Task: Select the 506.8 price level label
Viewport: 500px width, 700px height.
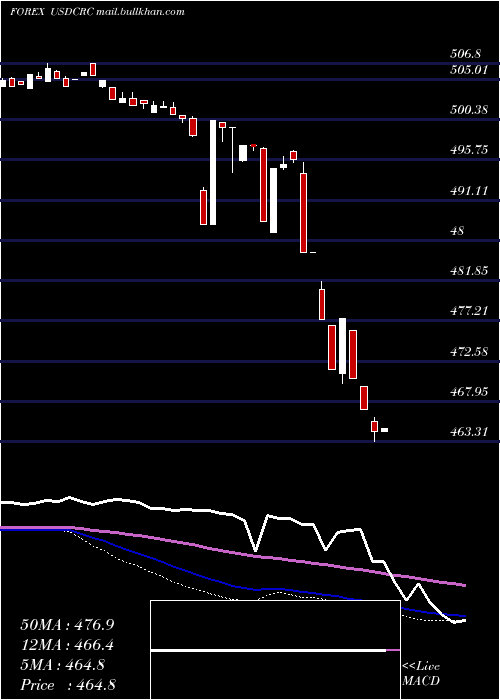Action: [466, 54]
